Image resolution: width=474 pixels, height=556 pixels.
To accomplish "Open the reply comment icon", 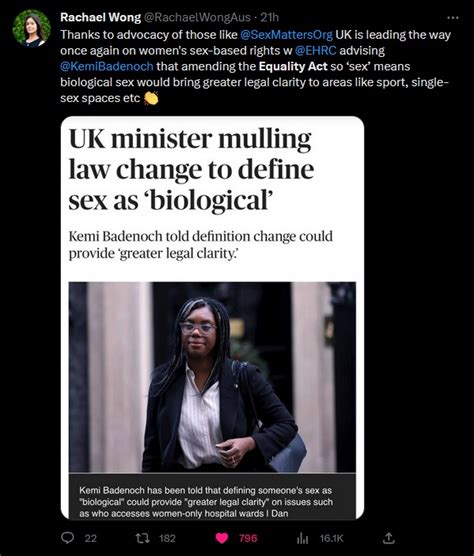I will click(x=67, y=538).
